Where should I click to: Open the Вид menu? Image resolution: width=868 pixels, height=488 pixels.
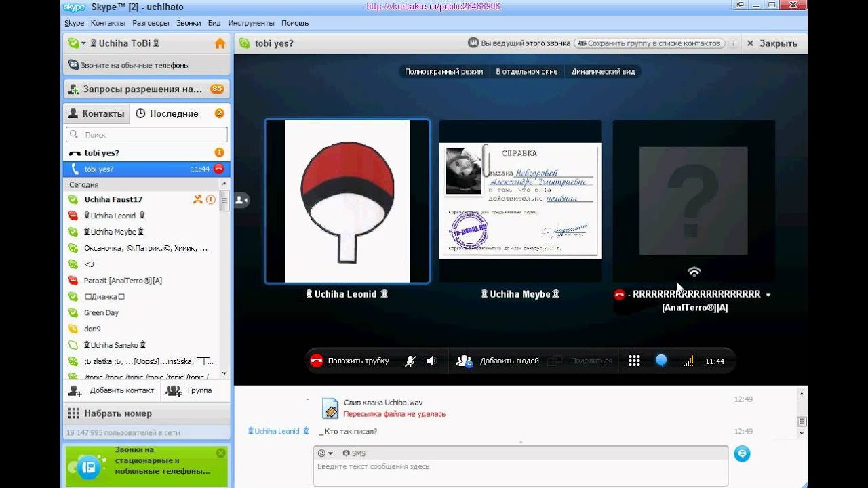(x=214, y=23)
